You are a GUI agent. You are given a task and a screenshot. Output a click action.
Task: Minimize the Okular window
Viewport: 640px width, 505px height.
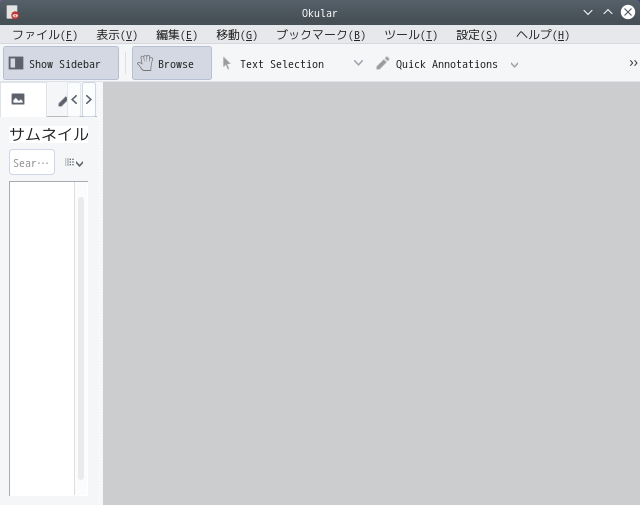588,12
